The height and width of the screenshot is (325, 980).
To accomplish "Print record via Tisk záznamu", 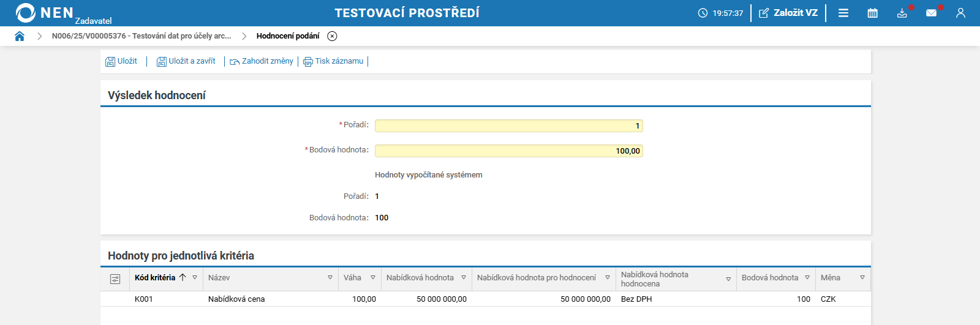I will coord(333,61).
